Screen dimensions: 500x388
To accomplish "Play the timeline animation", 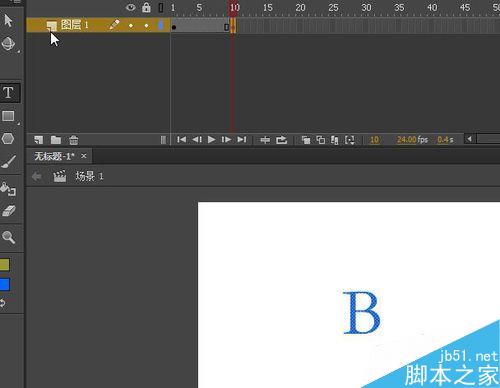I will pos(211,139).
